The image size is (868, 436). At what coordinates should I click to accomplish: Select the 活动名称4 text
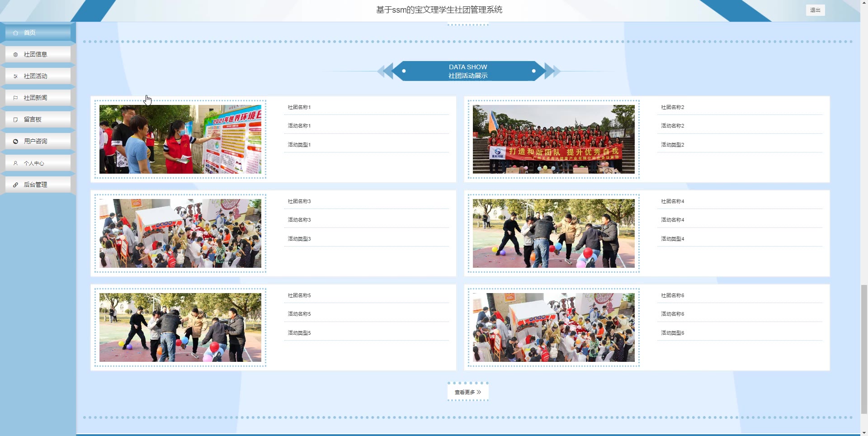tap(673, 220)
